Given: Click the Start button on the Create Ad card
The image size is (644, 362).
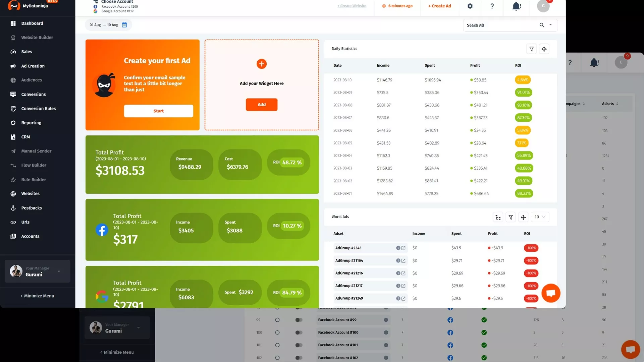Looking at the screenshot, I should click(158, 111).
